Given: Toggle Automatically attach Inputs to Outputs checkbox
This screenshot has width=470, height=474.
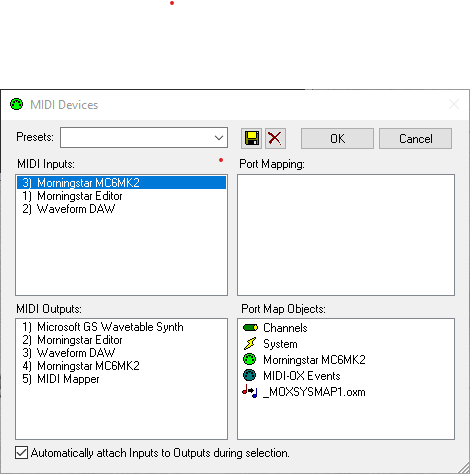Looking at the screenshot, I should point(21,453).
